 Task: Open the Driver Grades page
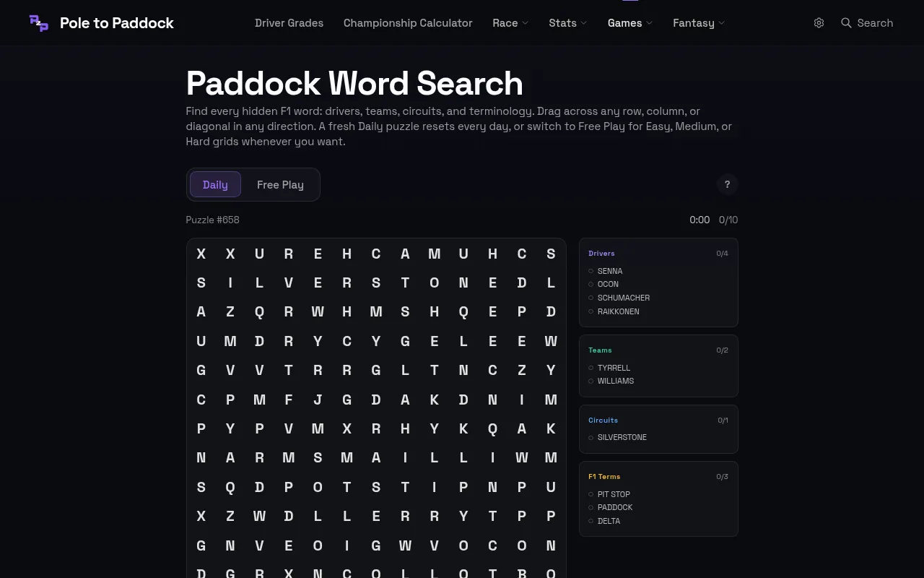[289, 23]
